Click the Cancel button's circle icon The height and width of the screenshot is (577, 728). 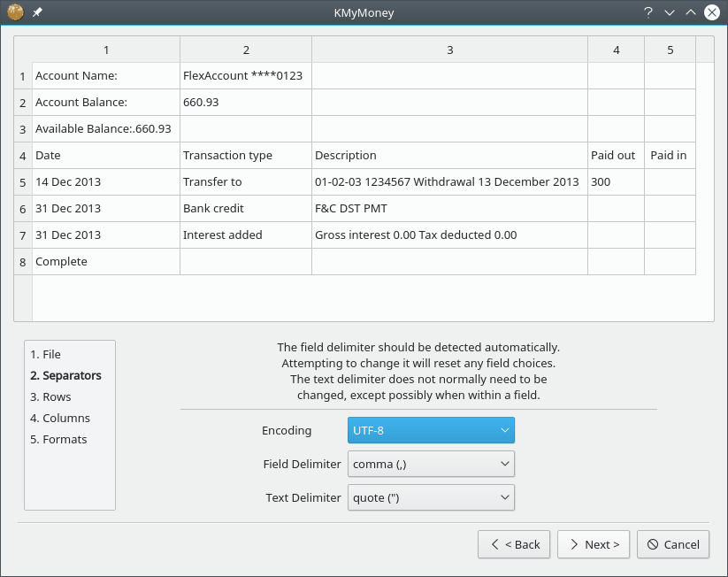[653, 544]
